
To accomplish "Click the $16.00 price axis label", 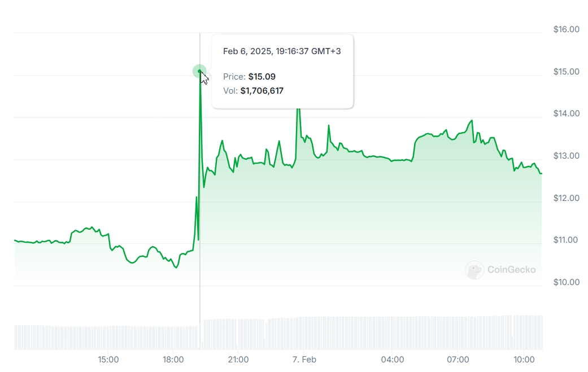I will [566, 29].
